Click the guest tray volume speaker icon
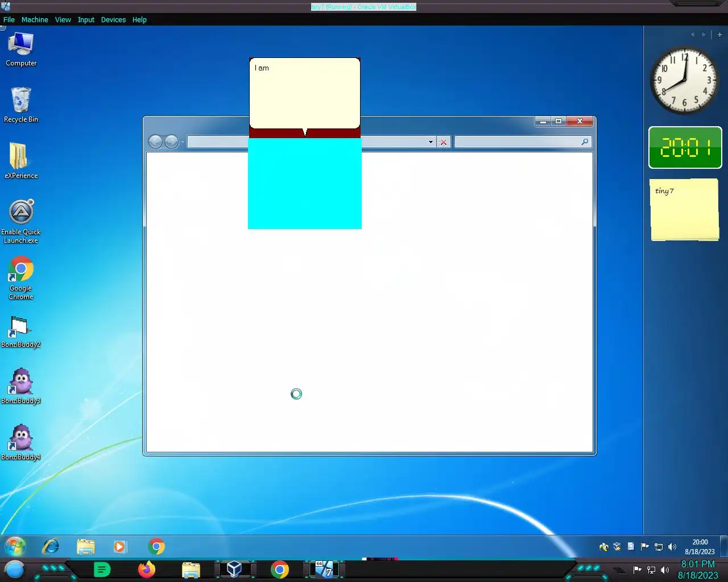 672,547
